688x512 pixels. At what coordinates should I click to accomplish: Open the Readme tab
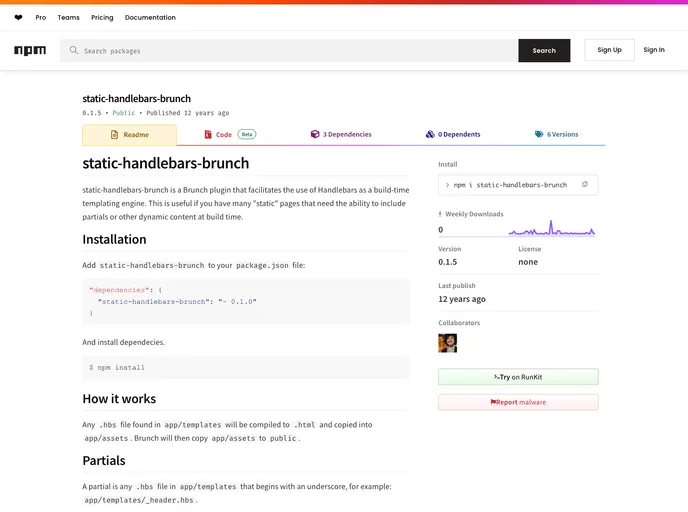[129, 135]
